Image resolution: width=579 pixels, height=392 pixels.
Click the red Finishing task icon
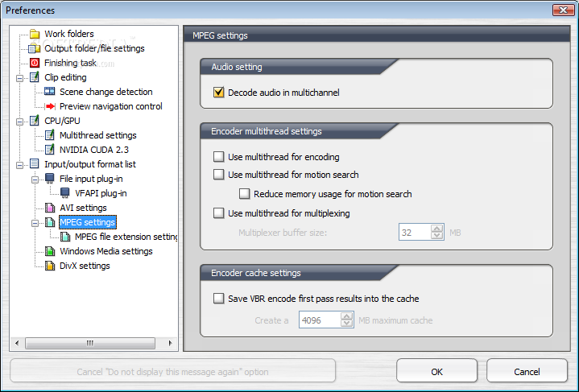pos(35,63)
